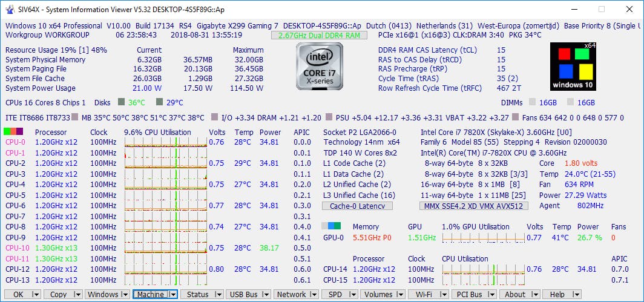
Task: Click the About button label
Action: 514,295
